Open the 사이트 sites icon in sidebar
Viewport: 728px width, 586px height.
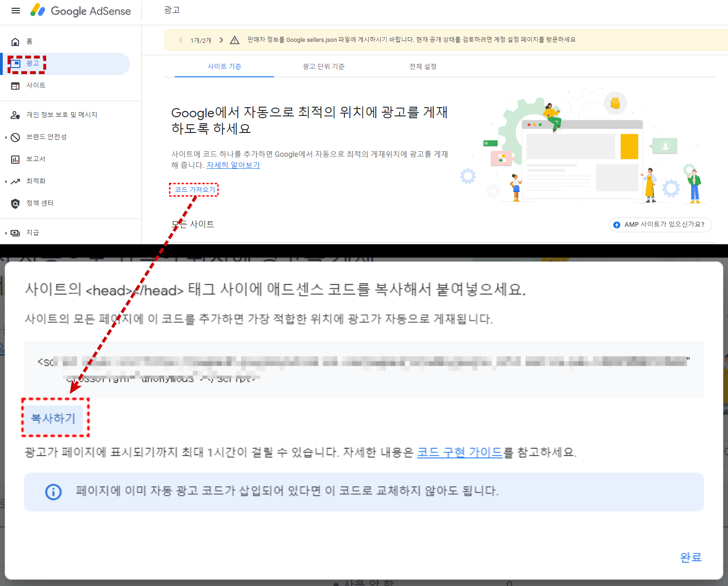pos(15,86)
